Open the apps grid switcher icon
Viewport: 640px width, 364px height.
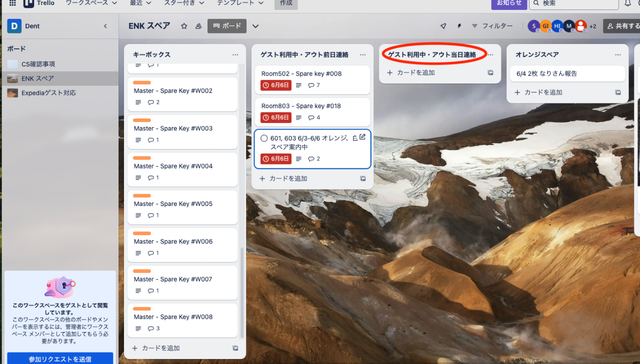(x=12, y=3)
